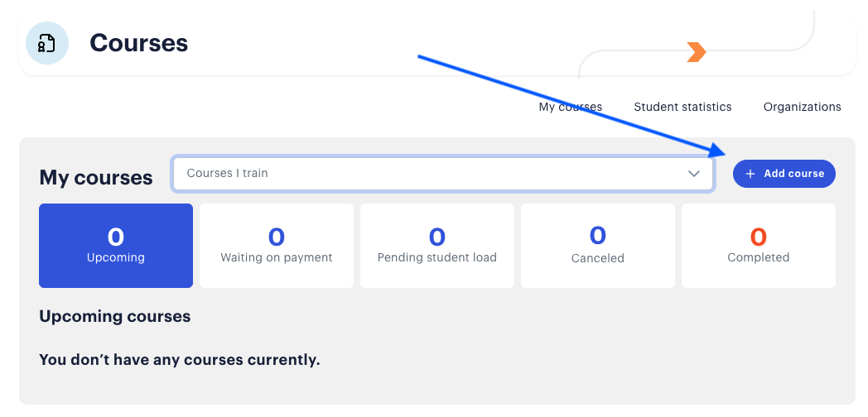Click the Courses document icon in header
The image size is (868, 417).
(x=47, y=43)
